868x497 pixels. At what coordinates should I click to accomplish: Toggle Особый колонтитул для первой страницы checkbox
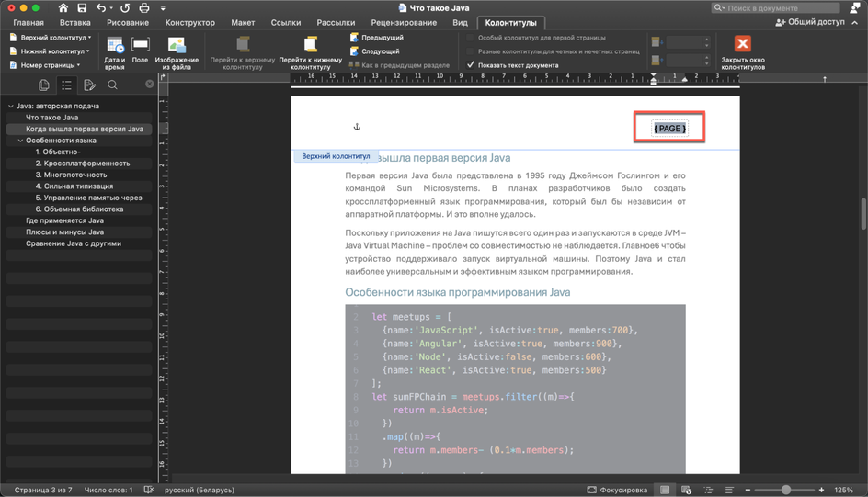[x=471, y=38]
